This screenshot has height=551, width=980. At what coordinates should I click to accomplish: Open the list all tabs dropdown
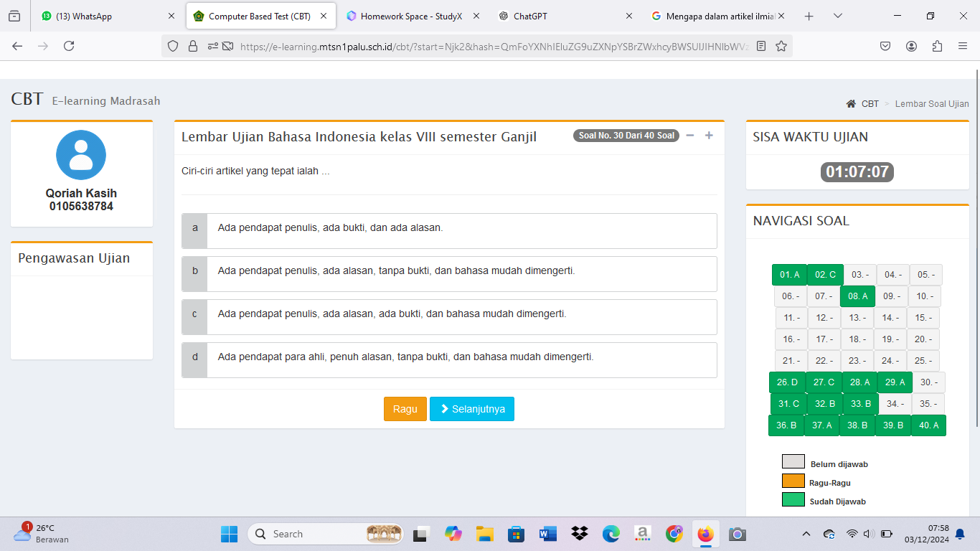(838, 16)
